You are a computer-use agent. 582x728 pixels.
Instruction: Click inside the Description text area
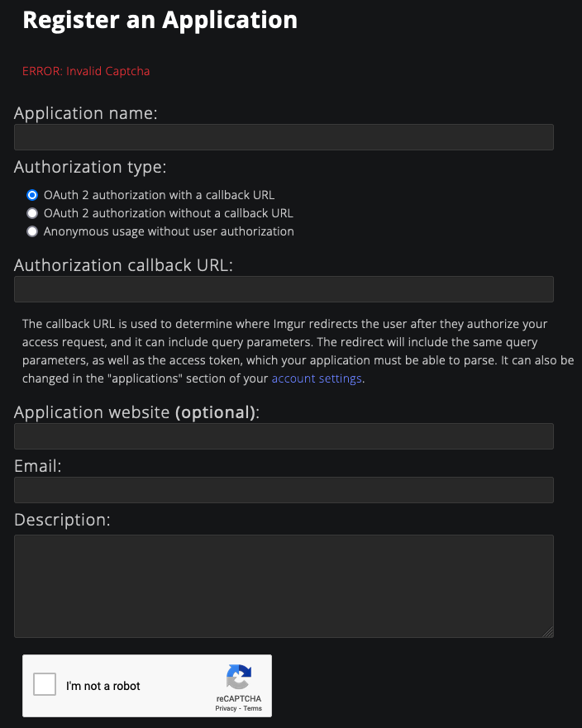click(284, 586)
